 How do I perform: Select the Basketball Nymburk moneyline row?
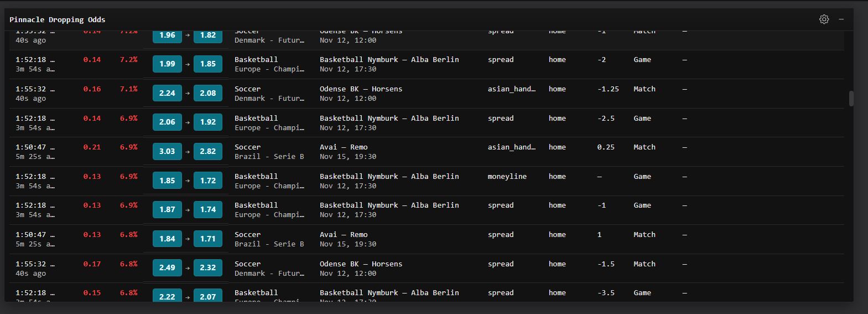[x=389, y=177]
